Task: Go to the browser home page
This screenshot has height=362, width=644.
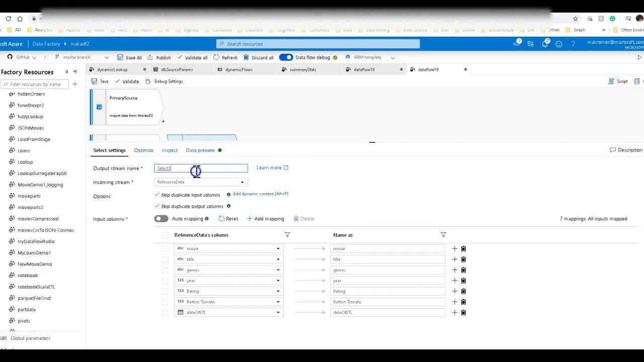Action: click(20, 19)
